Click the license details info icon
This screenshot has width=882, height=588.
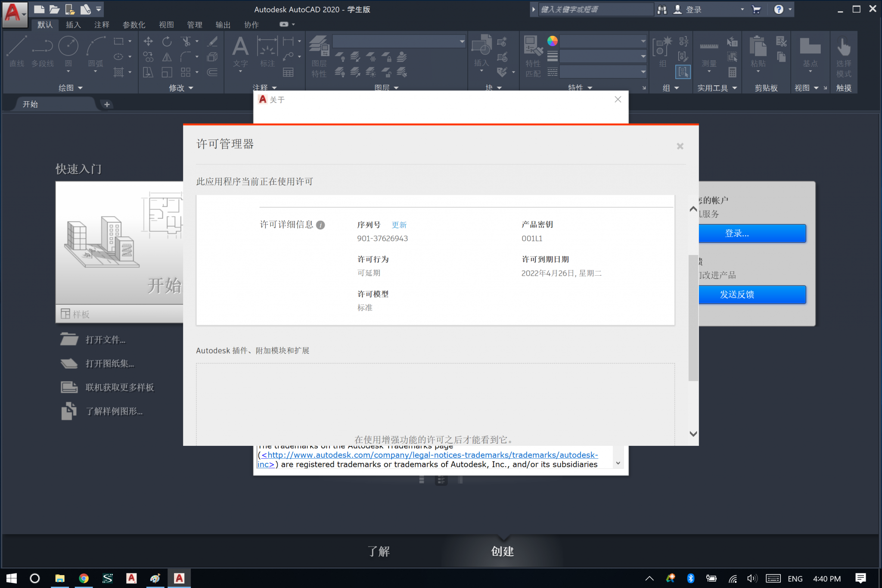(320, 225)
